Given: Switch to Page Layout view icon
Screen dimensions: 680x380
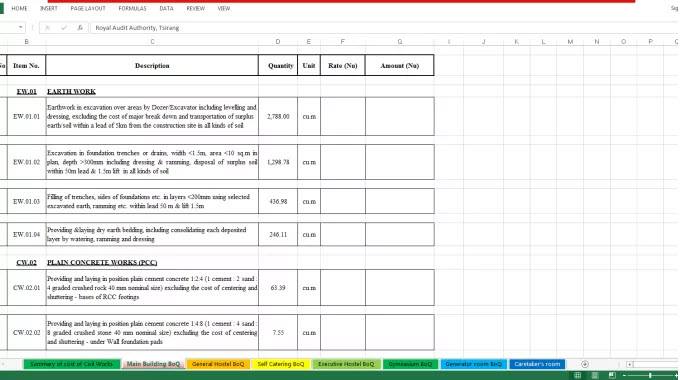Looking at the screenshot, I should tap(595, 375).
